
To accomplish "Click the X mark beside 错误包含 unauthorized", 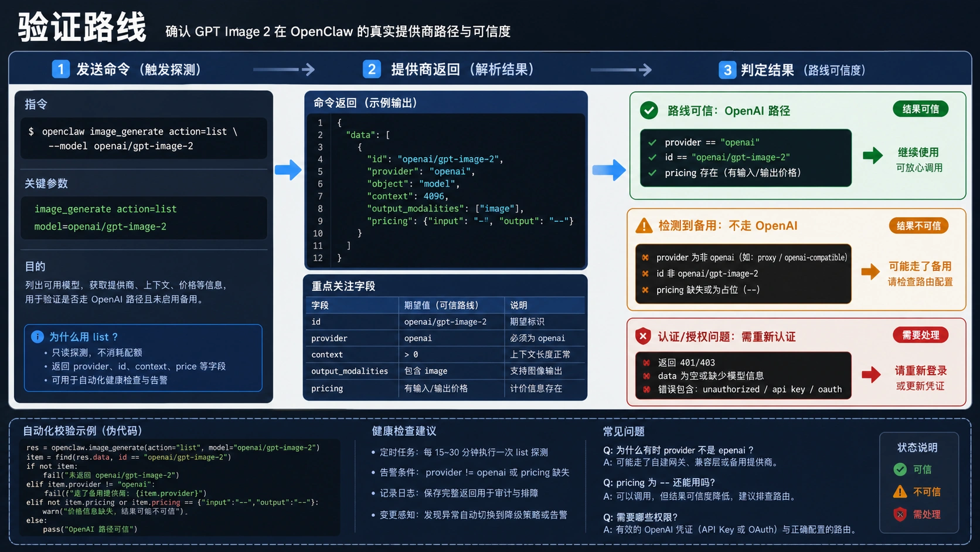I will pyautogui.click(x=646, y=390).
